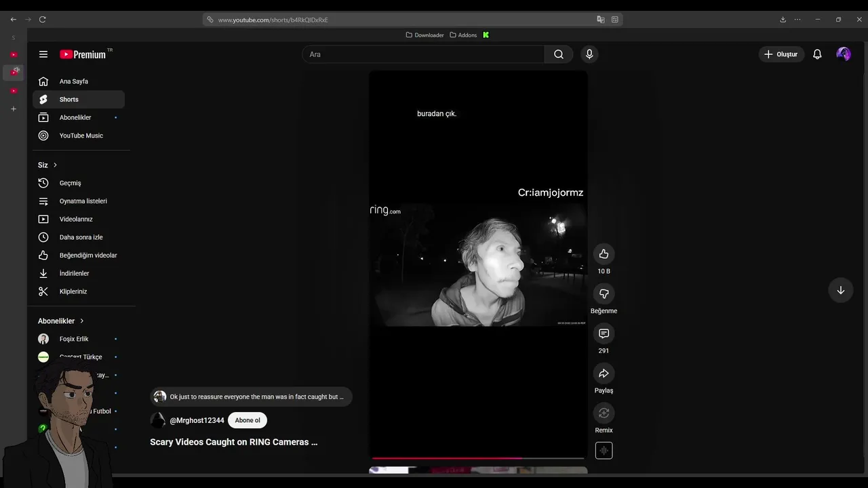This screenshot has width=868, height=488.
Task: Open the 291 comments panel
Action: tap(604, 333)
